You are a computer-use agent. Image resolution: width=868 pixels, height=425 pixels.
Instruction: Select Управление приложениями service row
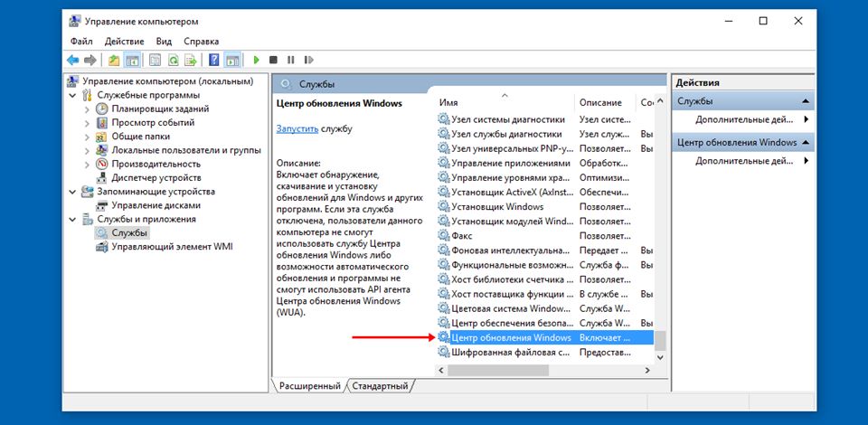545,164
